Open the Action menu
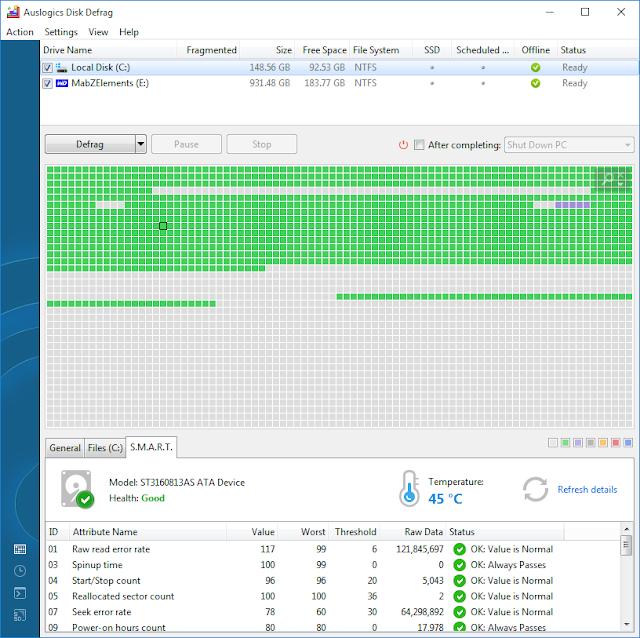640x638 pixels. 20,32
